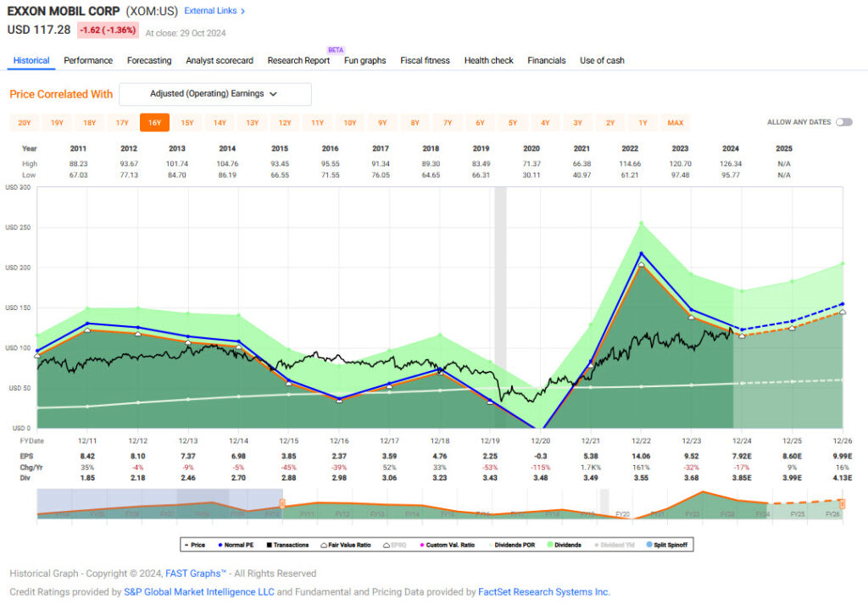Click the 2024 high value 126.34

[731, 163]
